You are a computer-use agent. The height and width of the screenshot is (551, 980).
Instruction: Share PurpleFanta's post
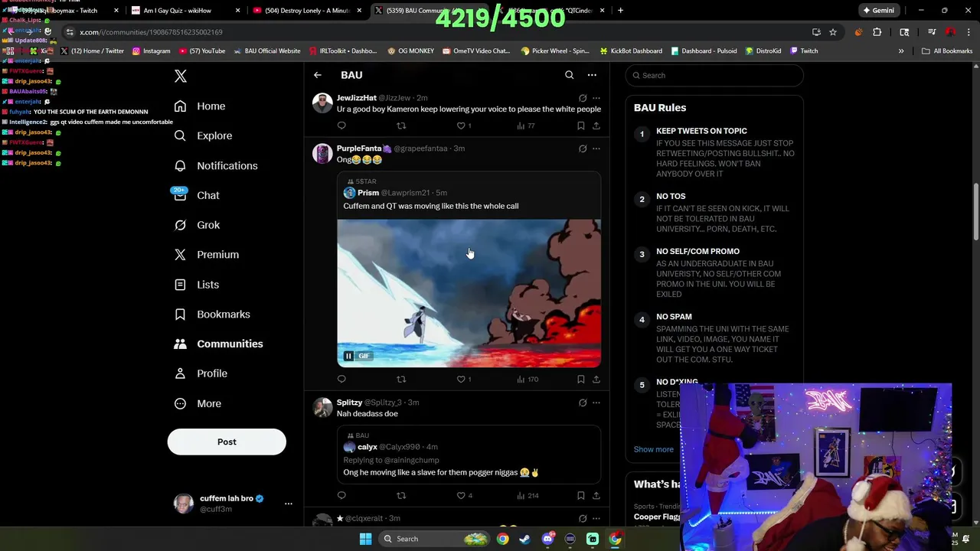pos(596,379)
